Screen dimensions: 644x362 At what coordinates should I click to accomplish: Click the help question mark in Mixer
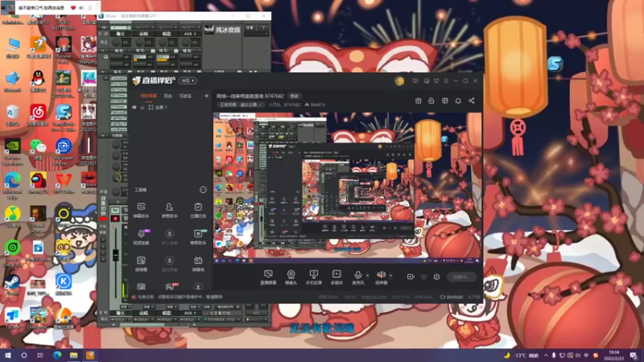coord(263,27)
